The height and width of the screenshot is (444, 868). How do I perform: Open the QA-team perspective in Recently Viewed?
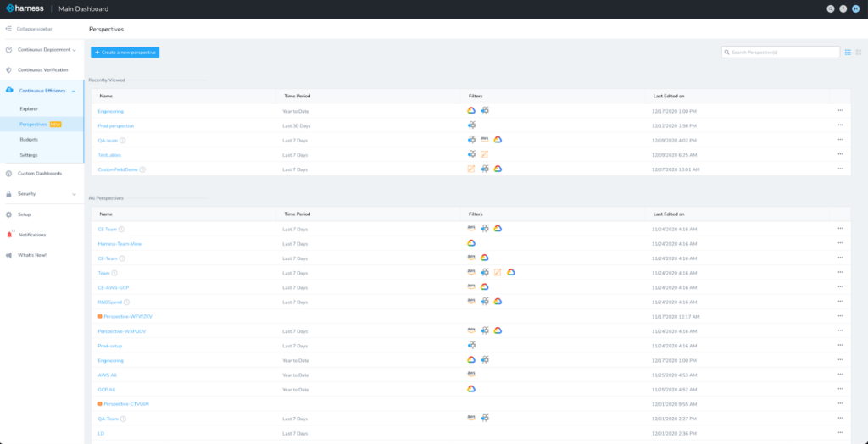pyautogui.click(x=108, y=141)
